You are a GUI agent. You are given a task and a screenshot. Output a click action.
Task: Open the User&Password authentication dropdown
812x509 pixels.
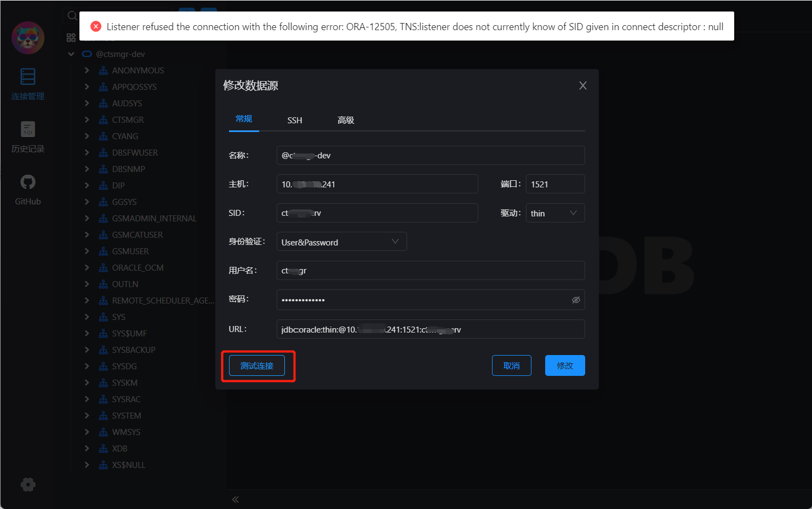coord(341,241)
